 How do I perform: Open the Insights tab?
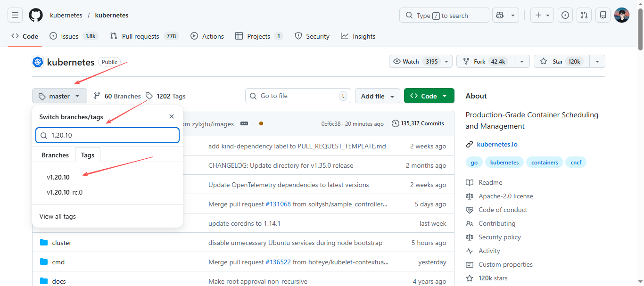pyautogui.click(x=358, y=36)
